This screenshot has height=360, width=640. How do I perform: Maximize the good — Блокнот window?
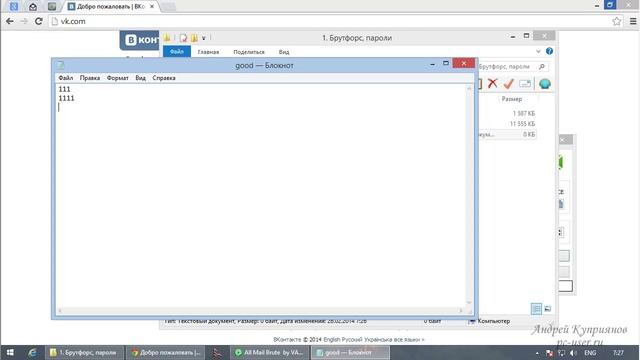pos(446,63)
